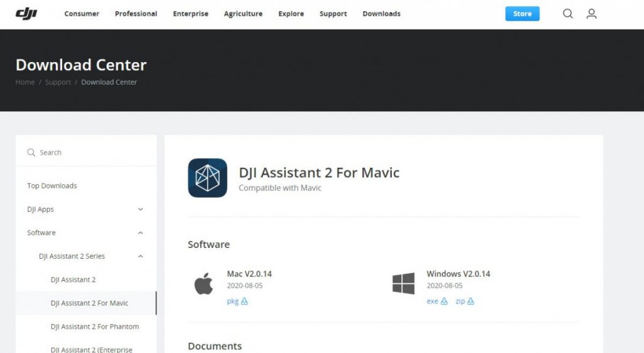This screenshot has height=353, width=644.
Task: Open the search magnifier icon in header
Action: (568, 14)
